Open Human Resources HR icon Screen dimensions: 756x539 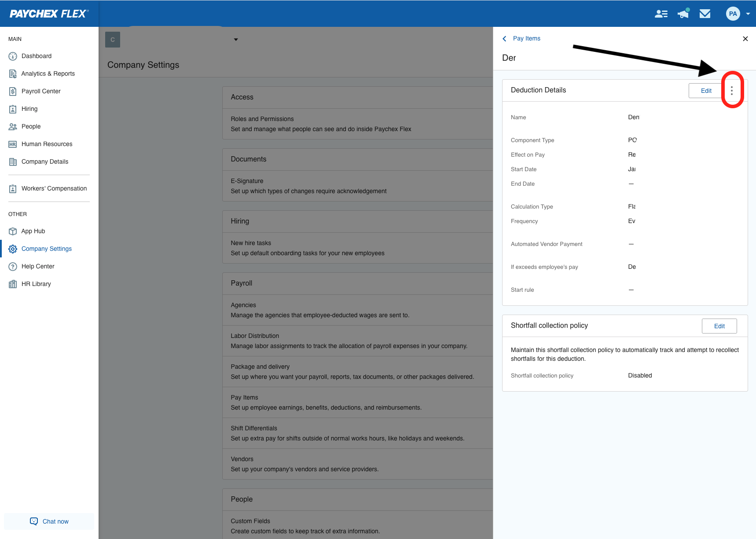[x=13, y=144]
